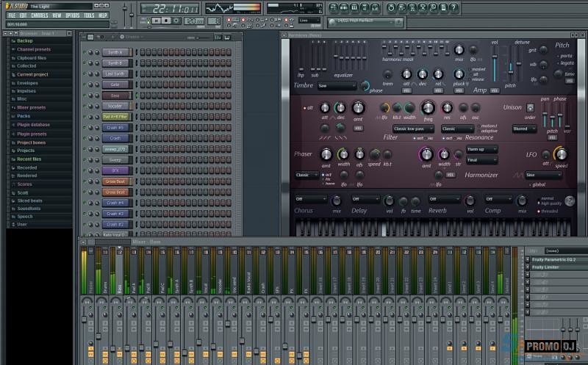
Task: Select the Synth A channel button
Action: coord(116,52)
